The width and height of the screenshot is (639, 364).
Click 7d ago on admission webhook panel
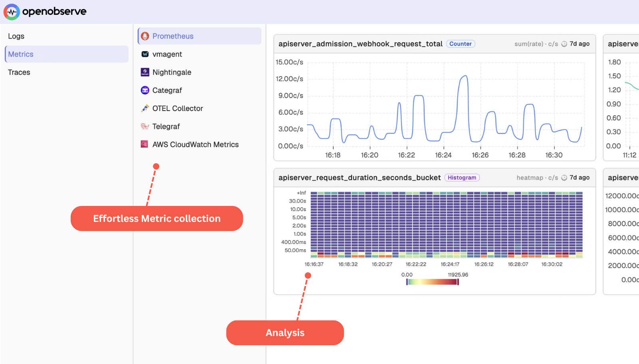tap(579, 44)
